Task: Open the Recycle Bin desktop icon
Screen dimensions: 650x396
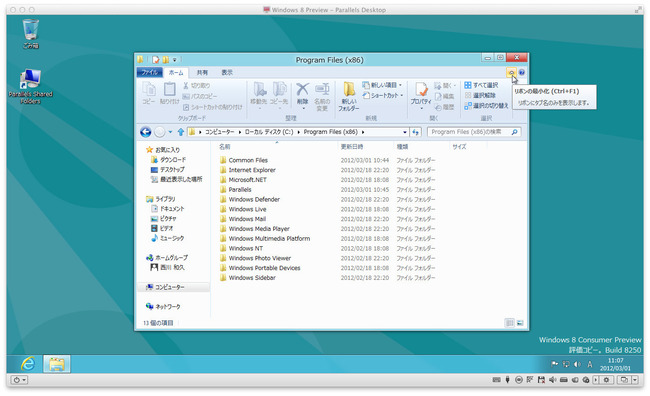Action: (x=31, y=34)
